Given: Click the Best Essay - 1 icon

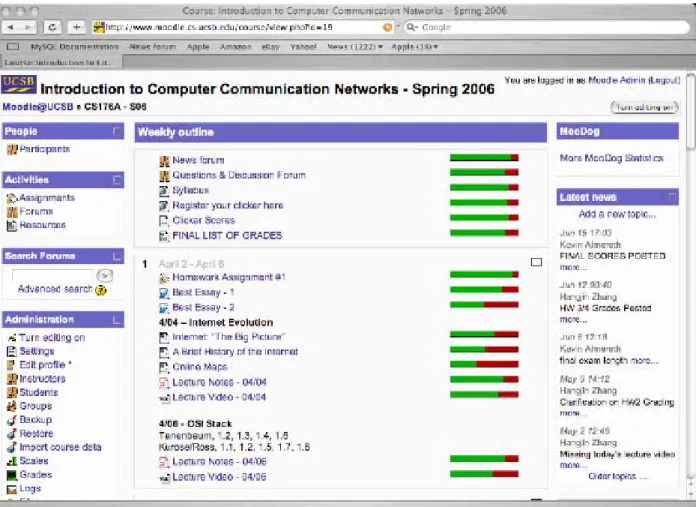Looking at the screenshot, I should tap(164, 293).
